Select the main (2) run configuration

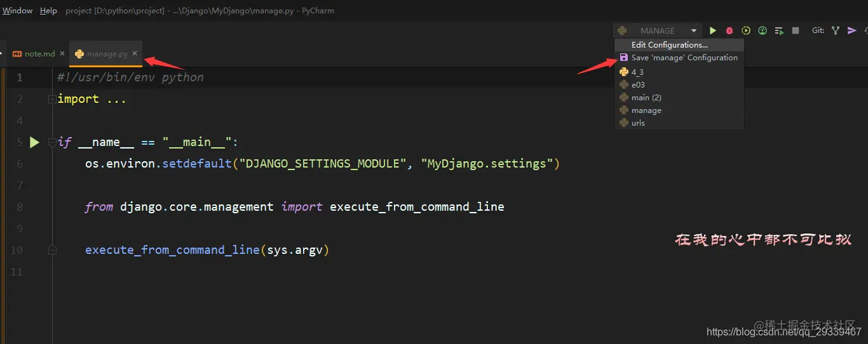(679, 98)
